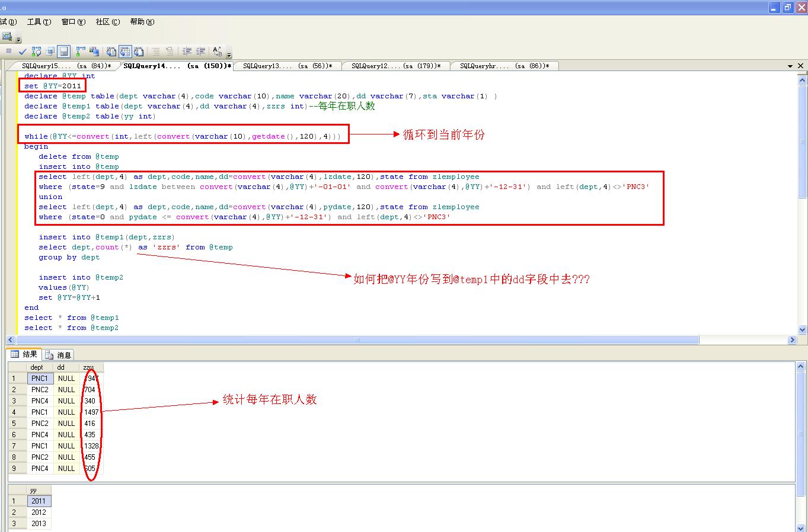The width and height of the screenshot is (808, 532).
Task: Select the 结果 results tab
Action: click(24, 354)
